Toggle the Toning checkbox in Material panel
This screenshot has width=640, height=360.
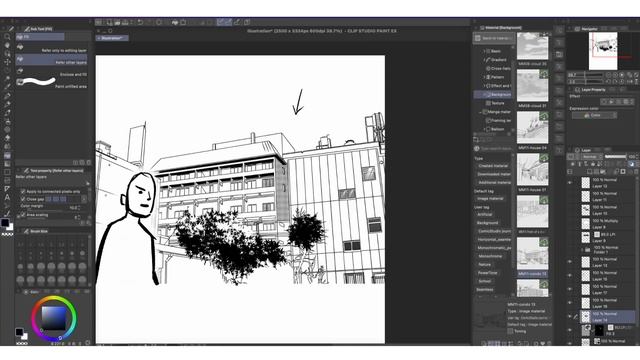click(x=510, y=331)
